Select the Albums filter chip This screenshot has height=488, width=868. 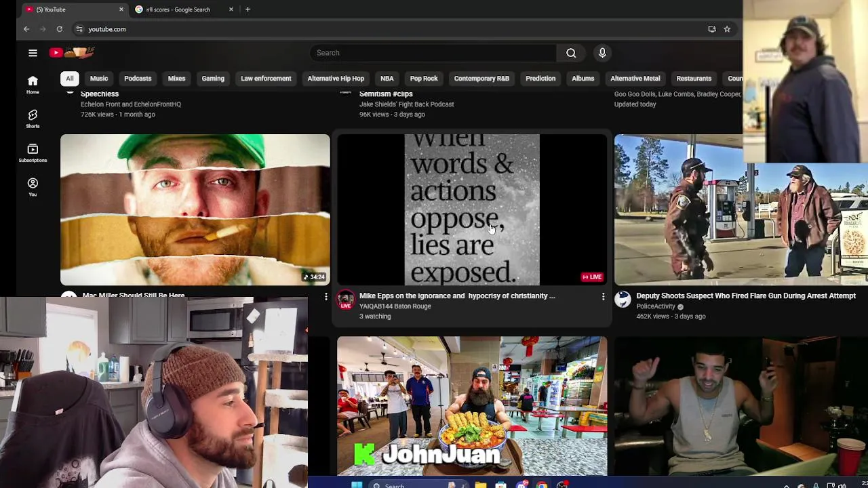(x=583, y=79)
